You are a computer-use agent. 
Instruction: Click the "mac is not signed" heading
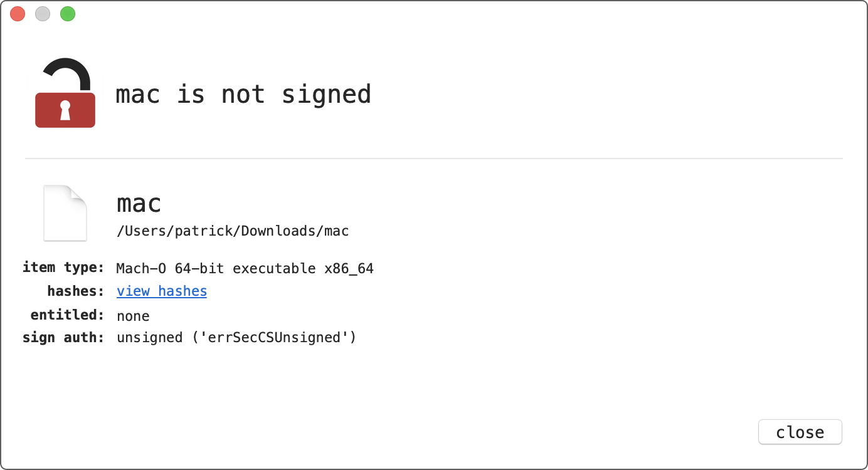pos(243,95)
